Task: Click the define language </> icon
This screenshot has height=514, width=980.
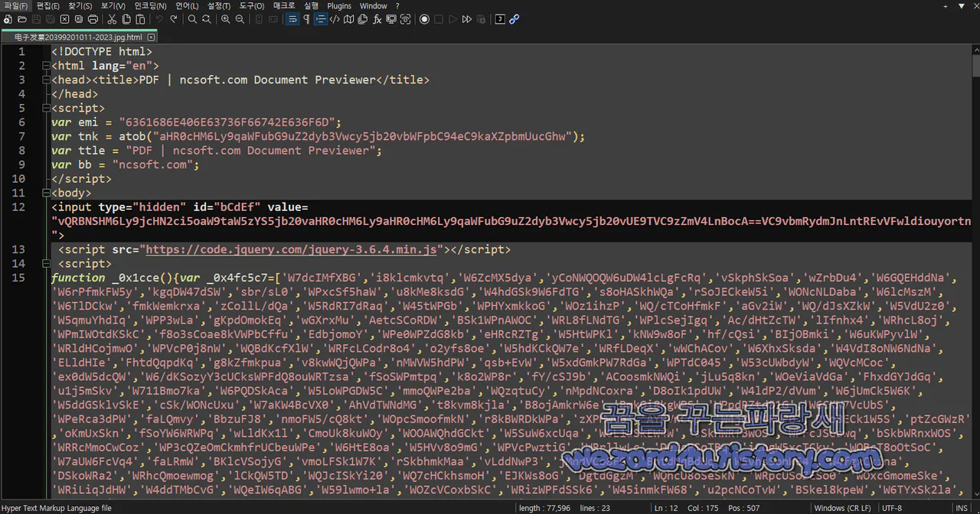Action: 335,19
